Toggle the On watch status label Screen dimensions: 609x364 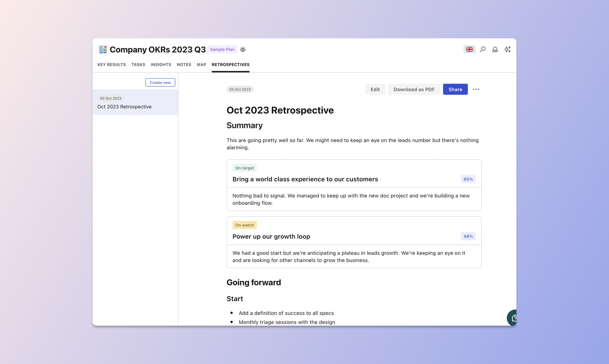coord(245,225)
